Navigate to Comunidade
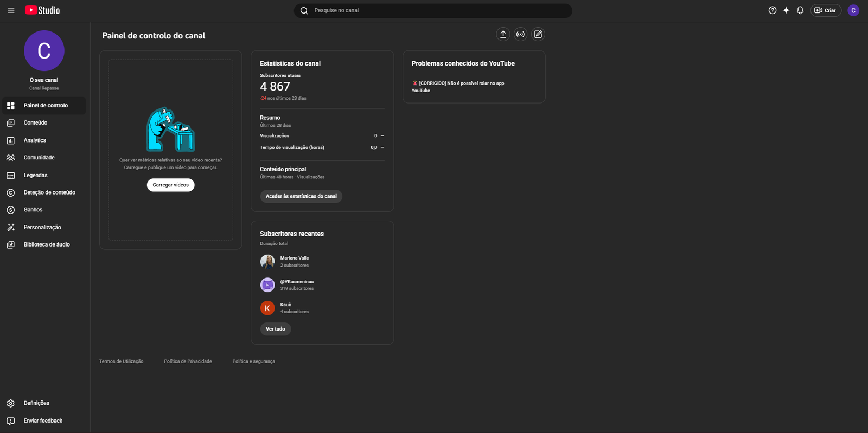Screen dimensions: 868x433 44,158
